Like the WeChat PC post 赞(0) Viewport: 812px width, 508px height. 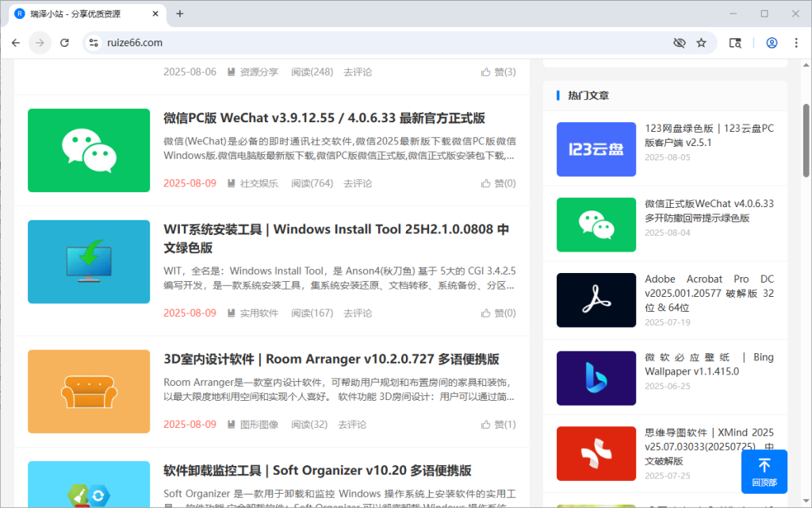coord(498,183)
